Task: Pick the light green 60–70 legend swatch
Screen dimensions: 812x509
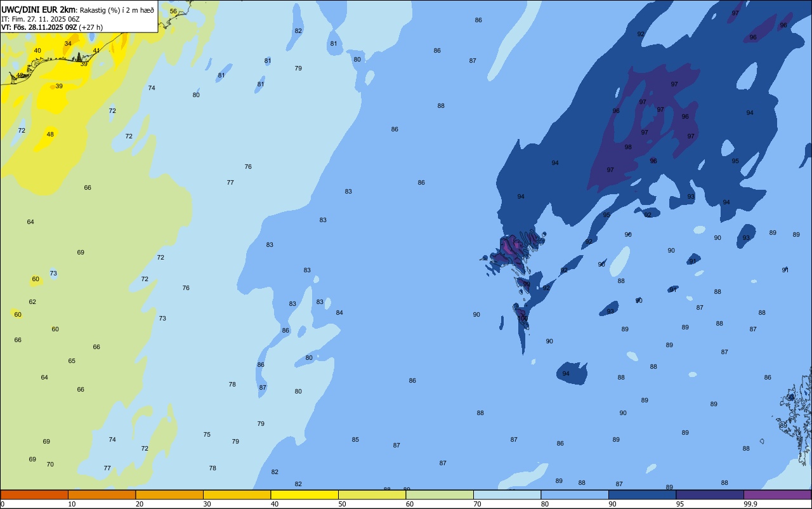Action: point(440,494)
